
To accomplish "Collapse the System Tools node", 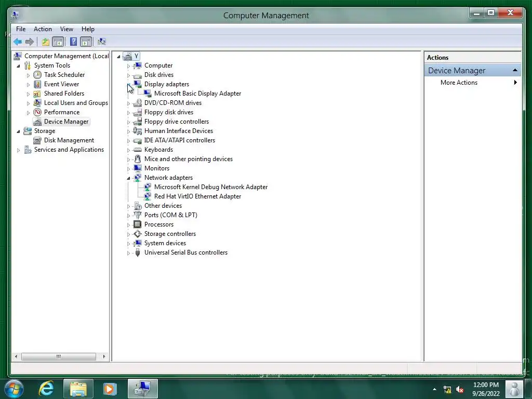I will pyautogui.click(x=18, y=66).
